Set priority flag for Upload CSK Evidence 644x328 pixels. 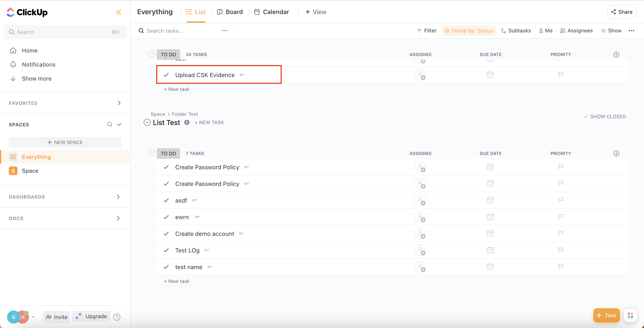point(561,75)
